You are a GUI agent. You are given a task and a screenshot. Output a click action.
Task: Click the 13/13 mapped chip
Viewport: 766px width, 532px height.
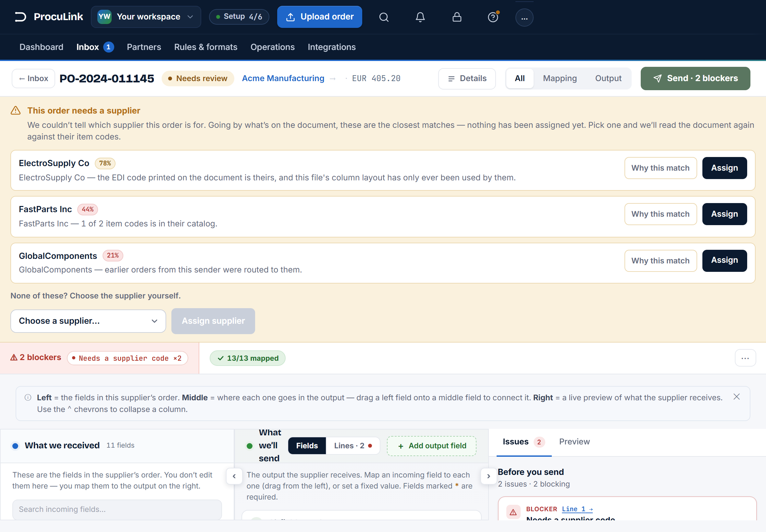[x=247, y=358]
